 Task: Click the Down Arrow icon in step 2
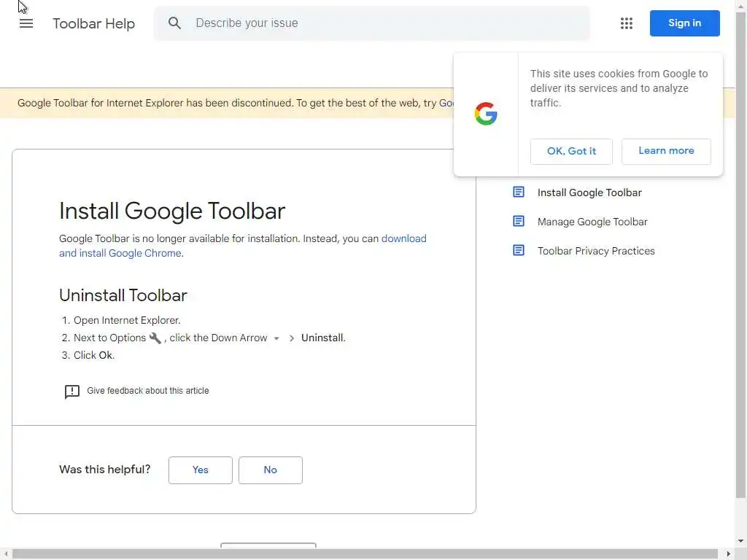click(276, 338)
